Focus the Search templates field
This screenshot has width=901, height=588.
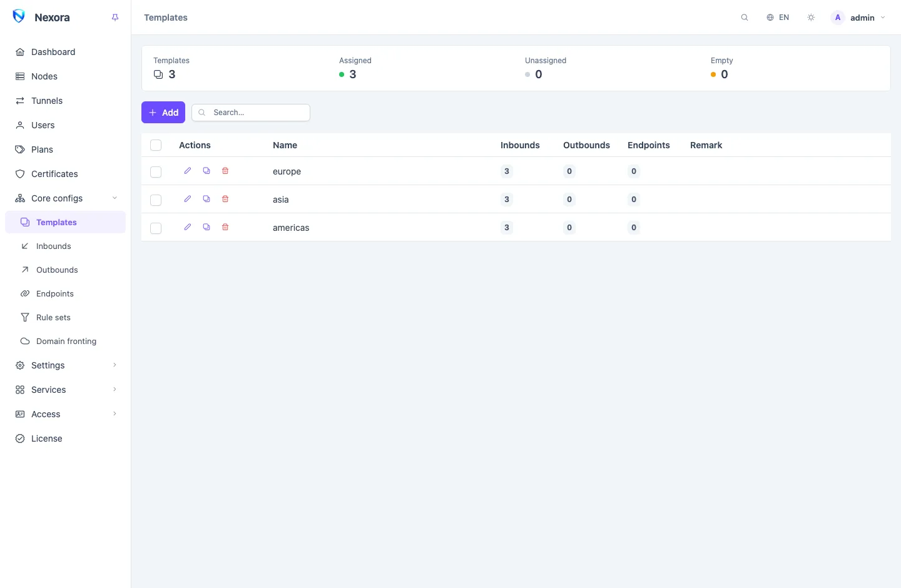coord(251,113)
